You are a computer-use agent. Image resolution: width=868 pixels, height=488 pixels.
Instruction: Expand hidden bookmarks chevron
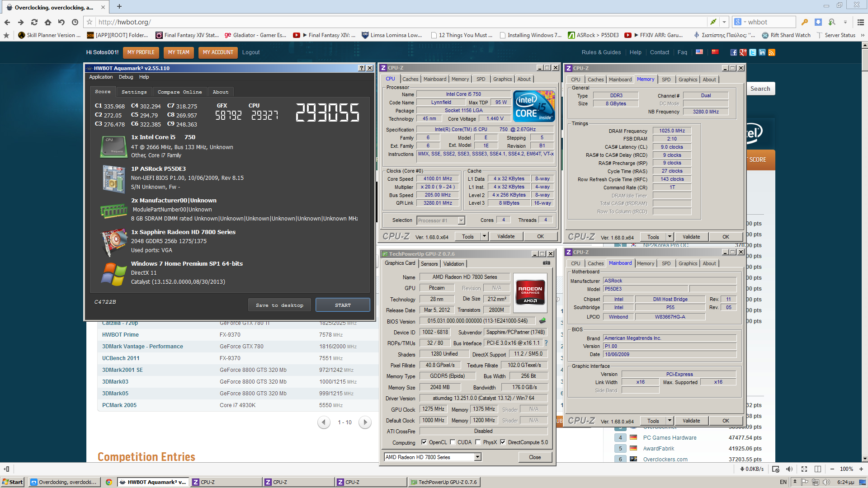pyautogui.click(x=863, y=35)
